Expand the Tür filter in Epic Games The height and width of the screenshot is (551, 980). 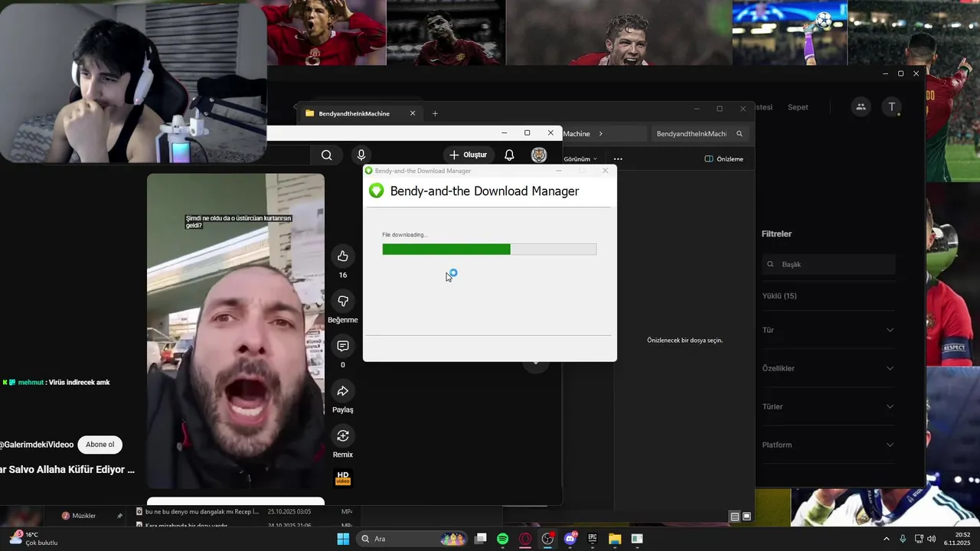pos(828,330)
